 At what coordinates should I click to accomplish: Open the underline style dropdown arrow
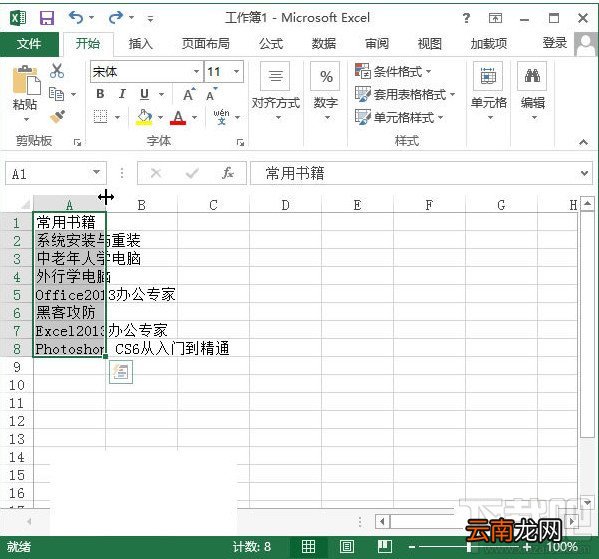[162, 94]
